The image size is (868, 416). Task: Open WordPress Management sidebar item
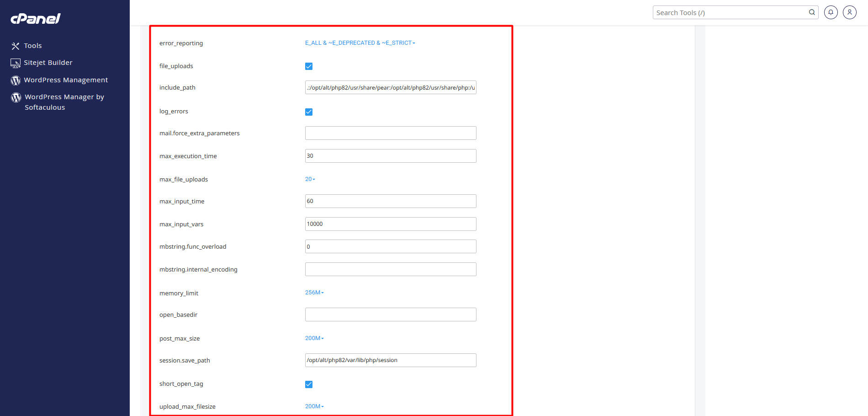(66, 80)
